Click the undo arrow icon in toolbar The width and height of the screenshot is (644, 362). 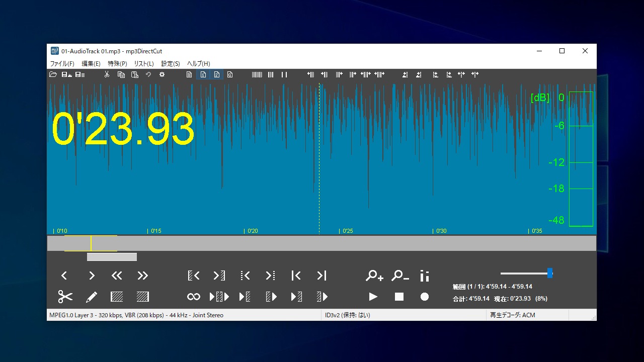pyautogui.click(x=148, y=74)
